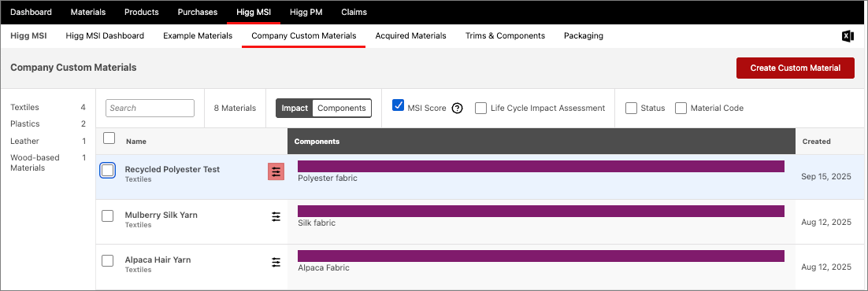Click the Polyester fabric purple bar

[x=541, y=167]
